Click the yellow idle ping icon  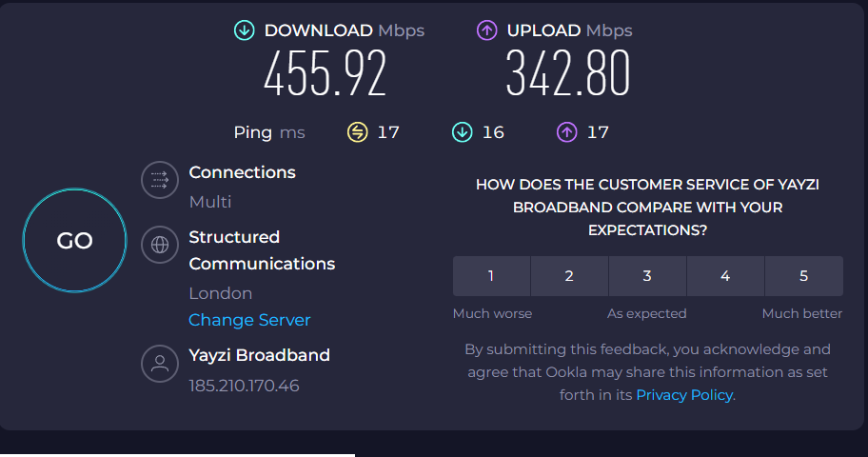358,132
